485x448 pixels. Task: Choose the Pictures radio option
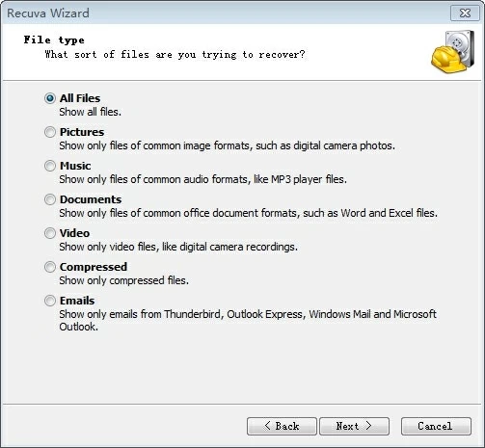50,132
